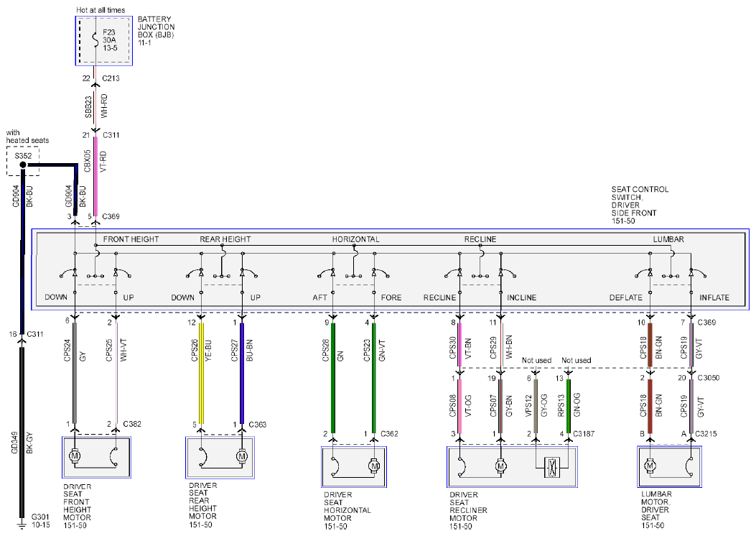Click the green CPS28 wire segment
Viewport: 756px width, 536px height.
pos(333,378)
